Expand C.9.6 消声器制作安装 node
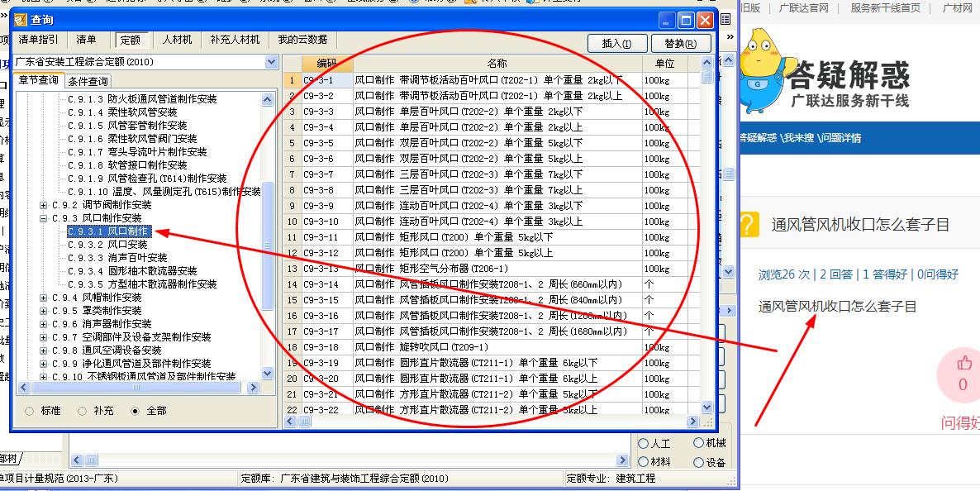 pyautogui.click(x=43, y=324)
